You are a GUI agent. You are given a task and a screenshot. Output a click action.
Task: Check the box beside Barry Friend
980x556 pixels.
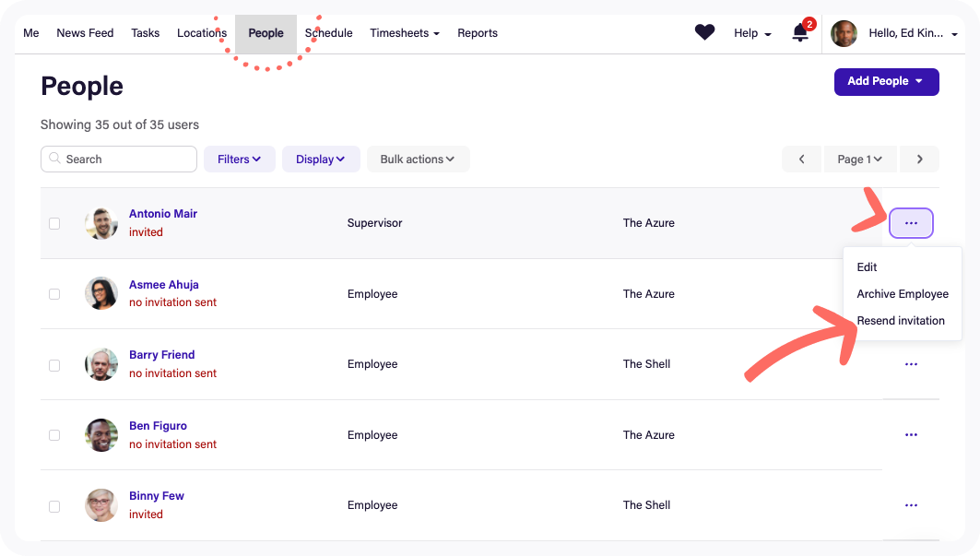tap(54, 365)
